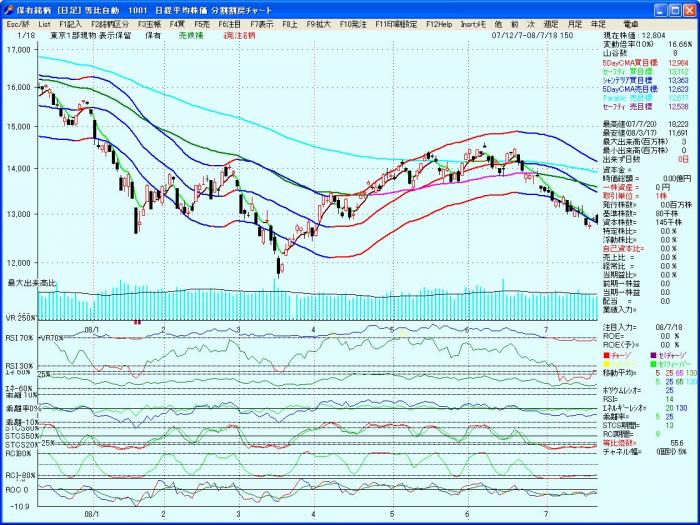Click シャンデリア買目標 row
This screenshot has height=525, width=700.
646,80
